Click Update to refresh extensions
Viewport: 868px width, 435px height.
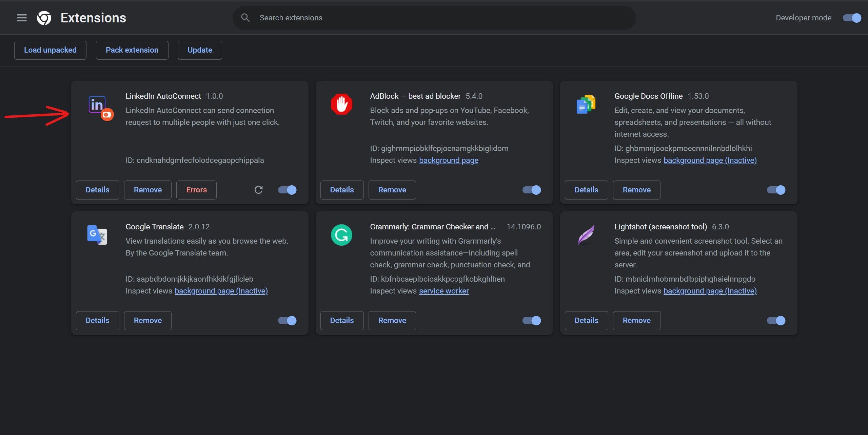click(200, 50)
